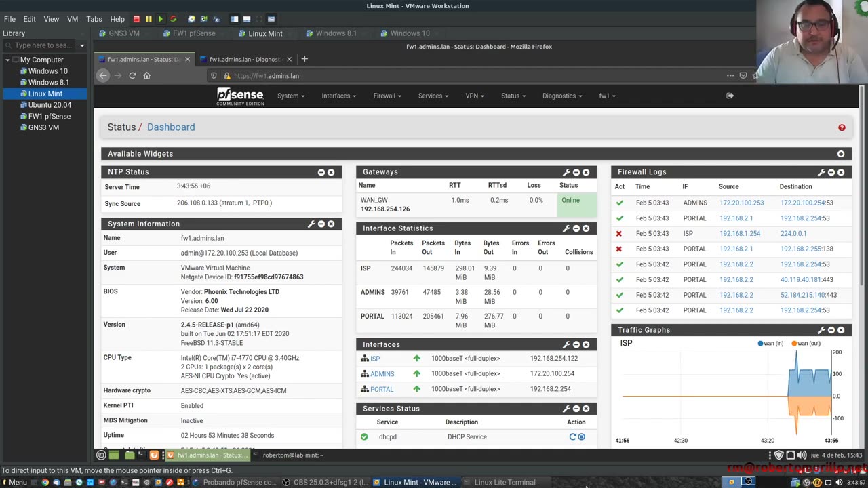Toggle wan (out) legend series

pos(806,344)
